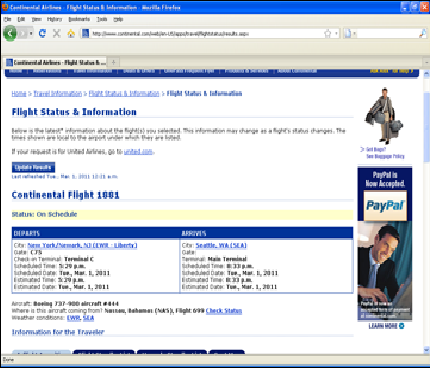Click the PayPal advertisement banner
Screen dimensions: 430x386
click(x=385, y=244)
